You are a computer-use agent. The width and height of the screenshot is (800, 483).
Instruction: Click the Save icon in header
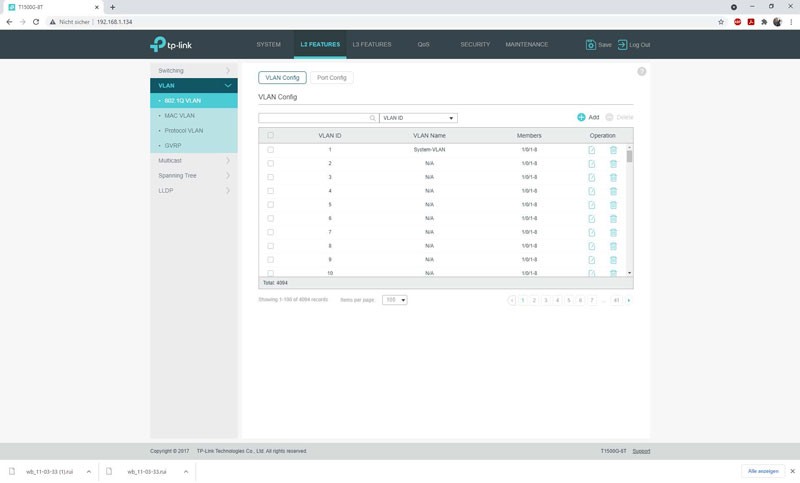pos(591,45)
